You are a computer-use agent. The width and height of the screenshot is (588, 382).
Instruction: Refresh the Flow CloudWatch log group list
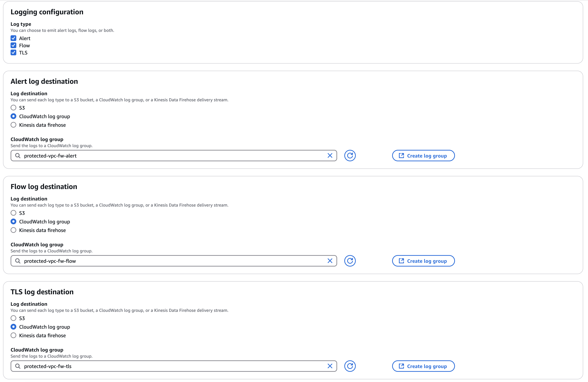point(350,261)
